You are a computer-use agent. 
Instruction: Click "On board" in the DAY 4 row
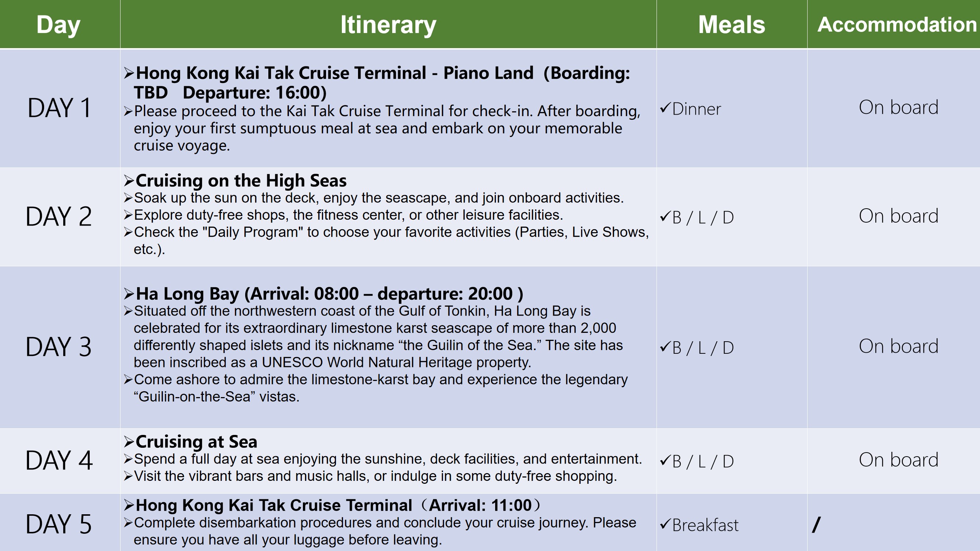[899, 460]
